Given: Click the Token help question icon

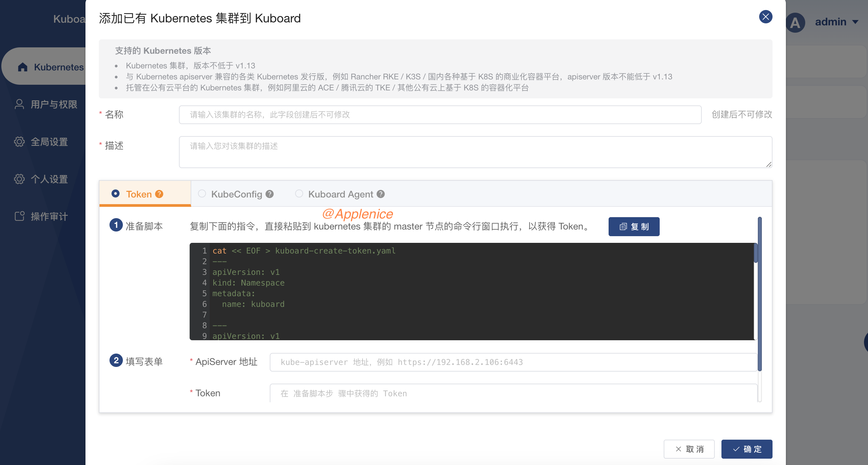Looking at the screenshot, I should click(159, 194).
